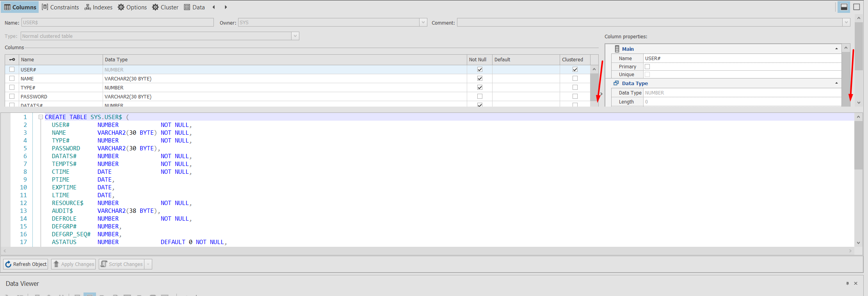The image size is (868, 296).
Task: Uncheck Not Null for TYPE# column
Action: pos(480,87)
